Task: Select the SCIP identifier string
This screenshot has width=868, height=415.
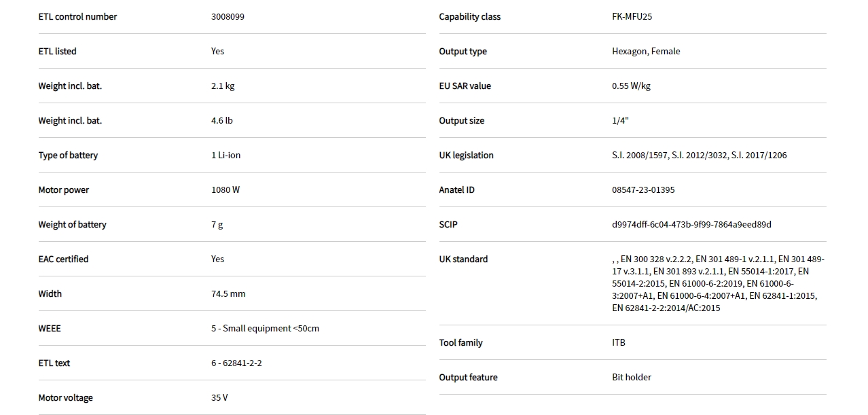Action: (691, 225)
